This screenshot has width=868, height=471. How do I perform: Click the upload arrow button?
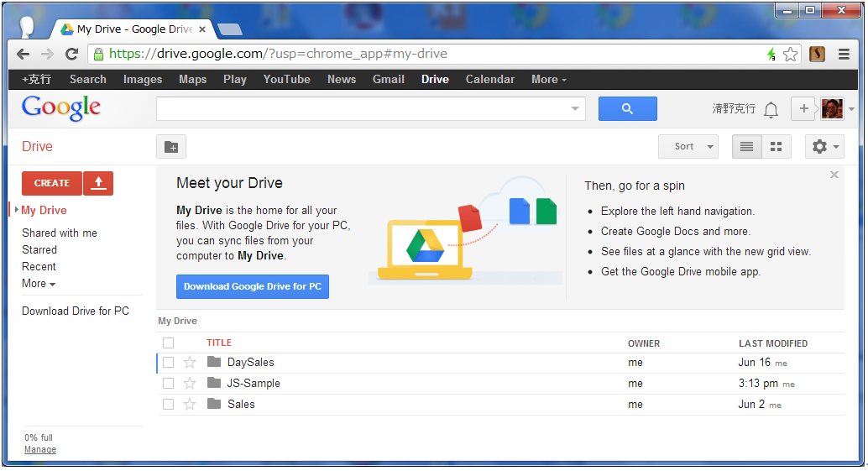pos(98,183)
